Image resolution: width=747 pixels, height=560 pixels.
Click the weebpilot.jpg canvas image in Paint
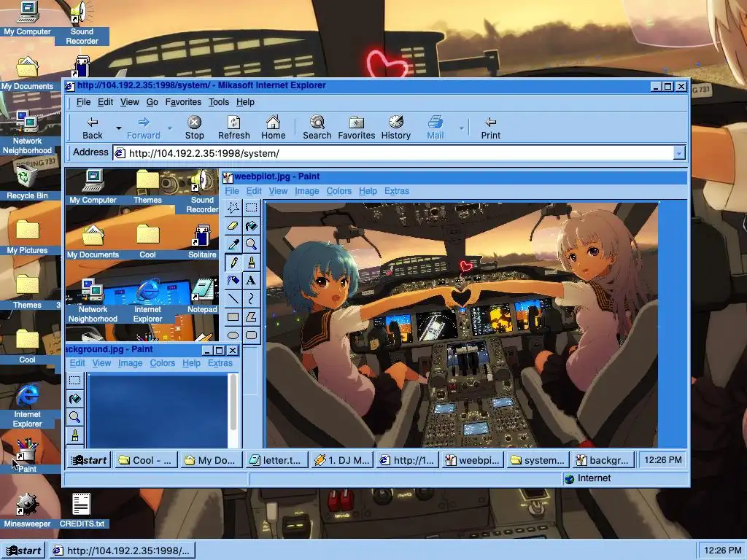point(462,324)
